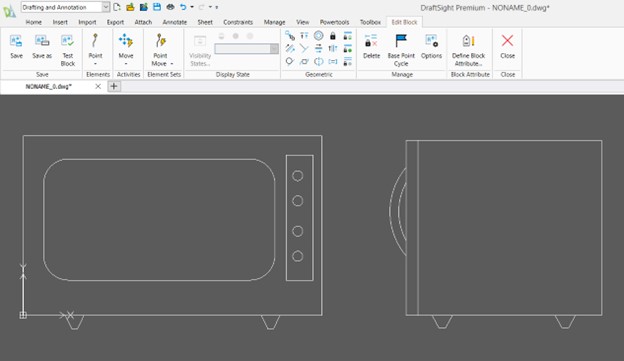The height and width of the screenshot is (361, 624).
Task: Click the Y-shaped constraint icon in Geometric
Action: 304,49
